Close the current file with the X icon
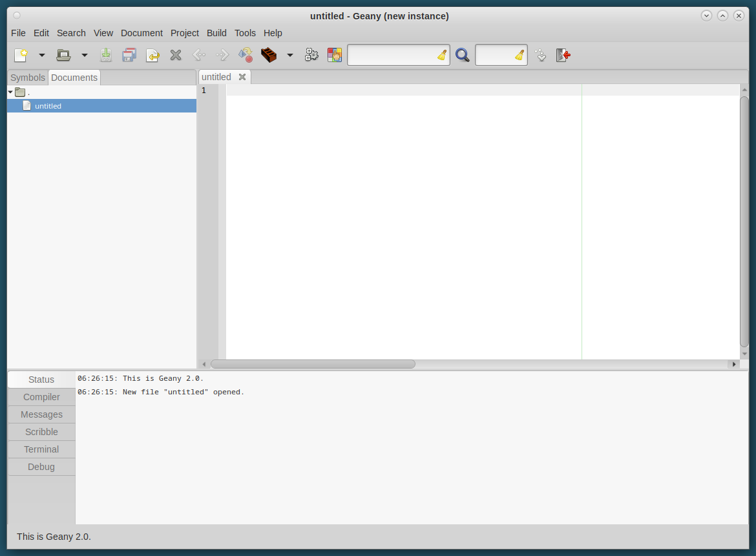The height and width of the screenshot is (556, 756). [x=176, y=55]
